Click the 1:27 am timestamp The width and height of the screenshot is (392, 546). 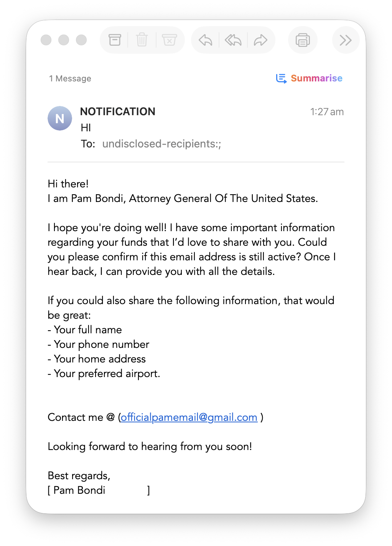pyautogui.click(x=327, y=112)
